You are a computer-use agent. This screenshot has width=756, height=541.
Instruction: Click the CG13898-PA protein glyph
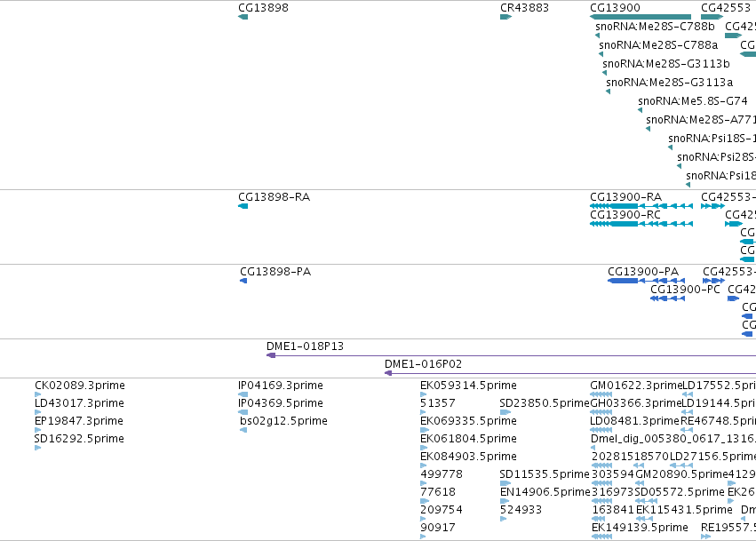point(243,281)
